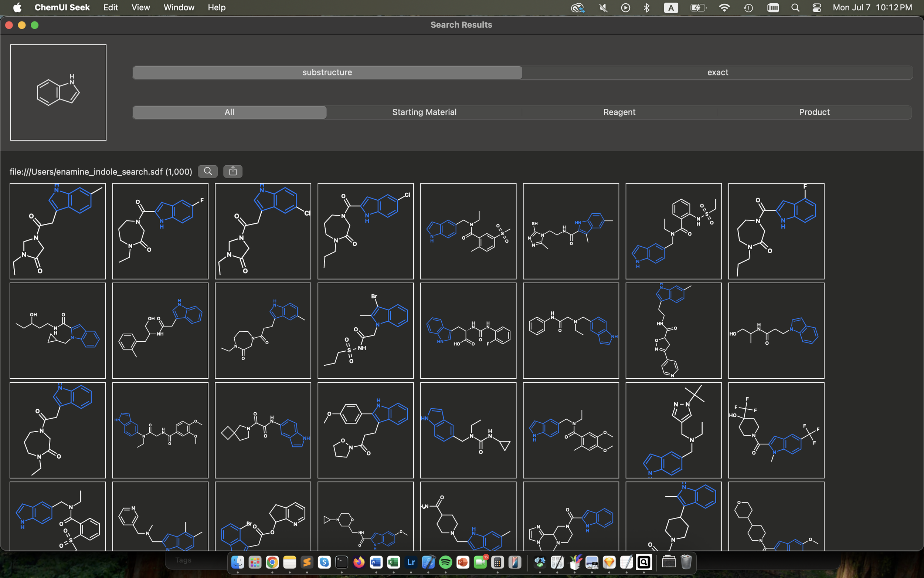Click the share/export icon beside file path

(232, 171)
